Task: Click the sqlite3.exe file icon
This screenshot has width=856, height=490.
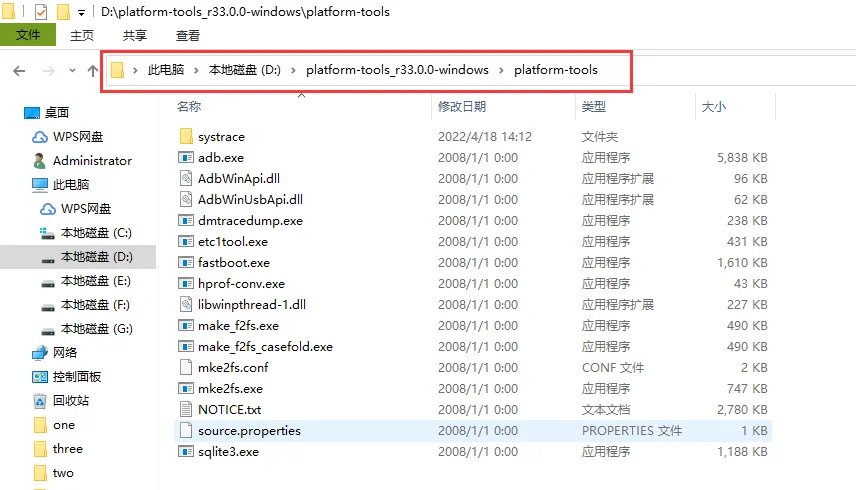Action: pyautogui.click(x=186, y=452)
